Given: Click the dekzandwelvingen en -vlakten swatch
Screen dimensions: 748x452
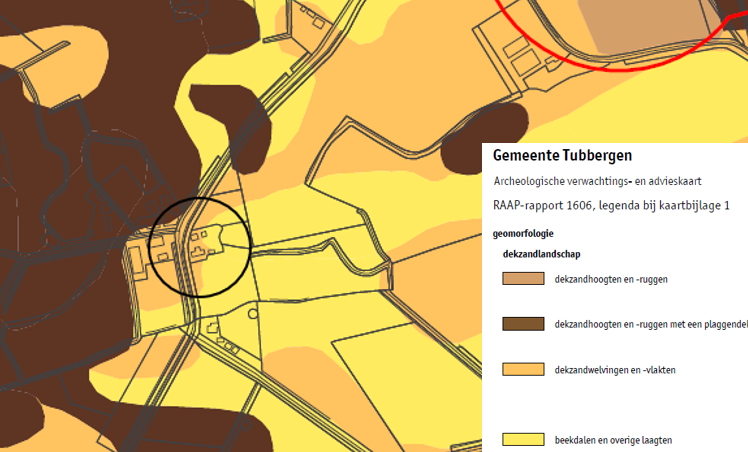Looking at the screenshot, I should (523, 370).
